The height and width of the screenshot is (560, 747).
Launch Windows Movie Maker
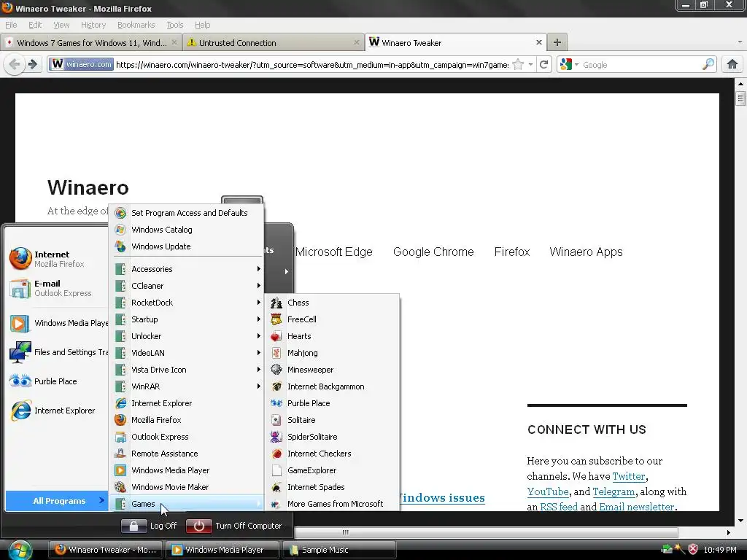point(187,486)
